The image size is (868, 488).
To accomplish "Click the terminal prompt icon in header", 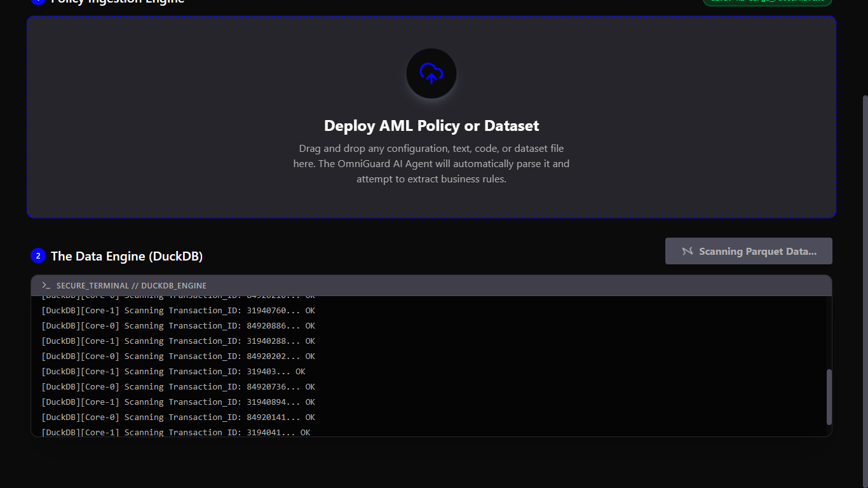I will point(46,286).
